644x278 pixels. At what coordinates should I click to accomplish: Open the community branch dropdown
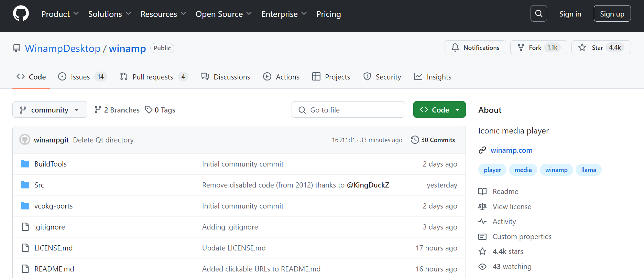[50, 109]
